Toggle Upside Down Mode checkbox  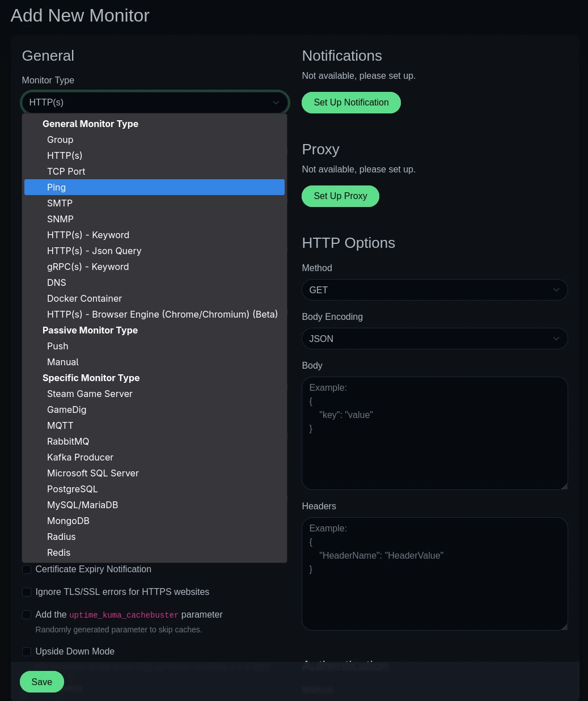click(27, 652)
